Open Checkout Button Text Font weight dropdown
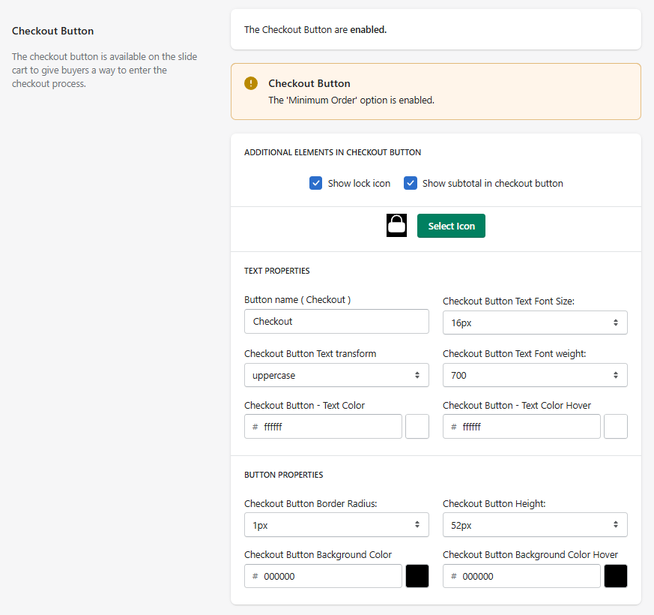 click(535, 375)
